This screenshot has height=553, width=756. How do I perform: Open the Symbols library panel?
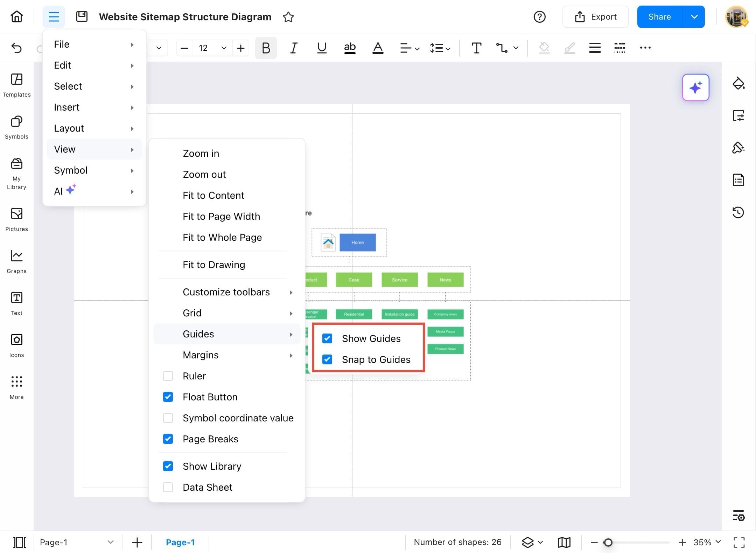click(x=16, y=127)
